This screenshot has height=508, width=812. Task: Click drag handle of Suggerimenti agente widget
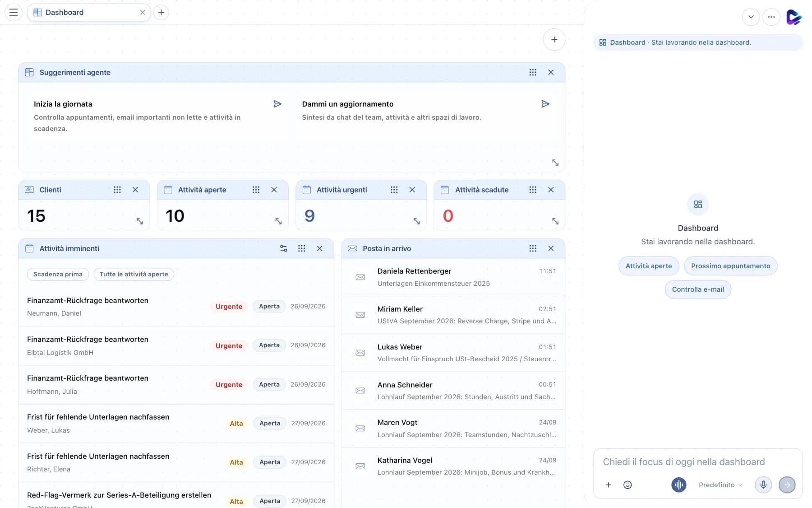(533, 72)
